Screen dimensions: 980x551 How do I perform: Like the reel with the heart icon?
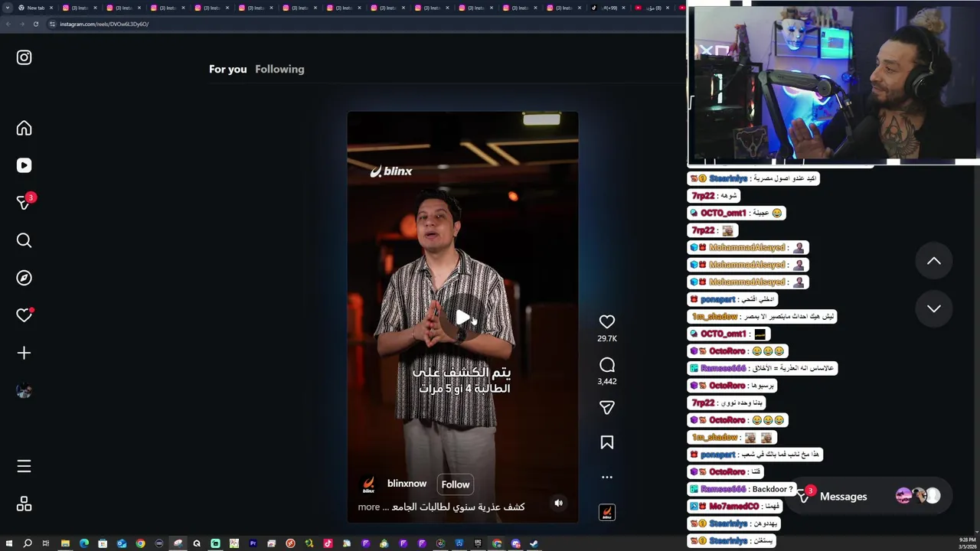click(607, 321)
